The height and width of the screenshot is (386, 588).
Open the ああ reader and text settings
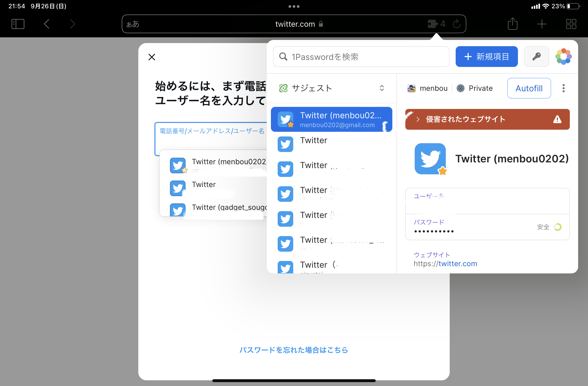[x=133, y=24]
